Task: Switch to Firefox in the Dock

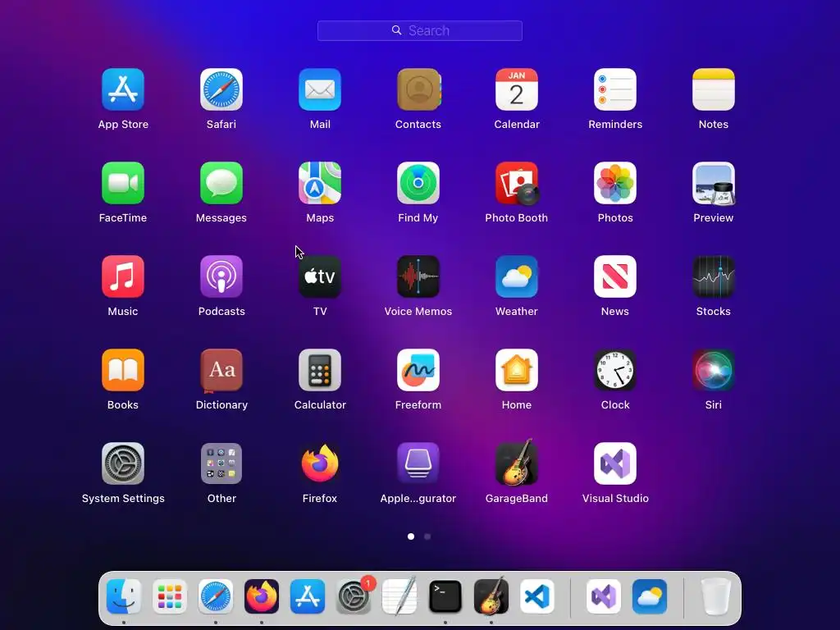Action: pyautogui.click(x=262, y=597)
